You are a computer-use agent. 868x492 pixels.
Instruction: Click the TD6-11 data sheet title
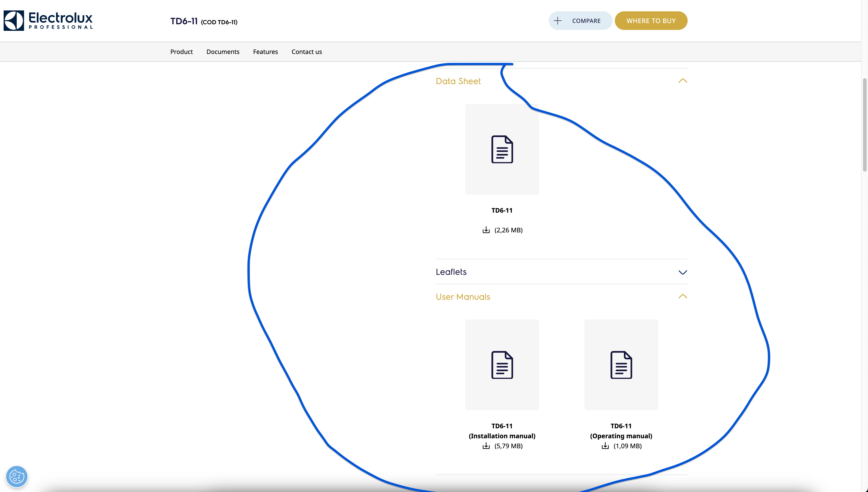[502, 211]
